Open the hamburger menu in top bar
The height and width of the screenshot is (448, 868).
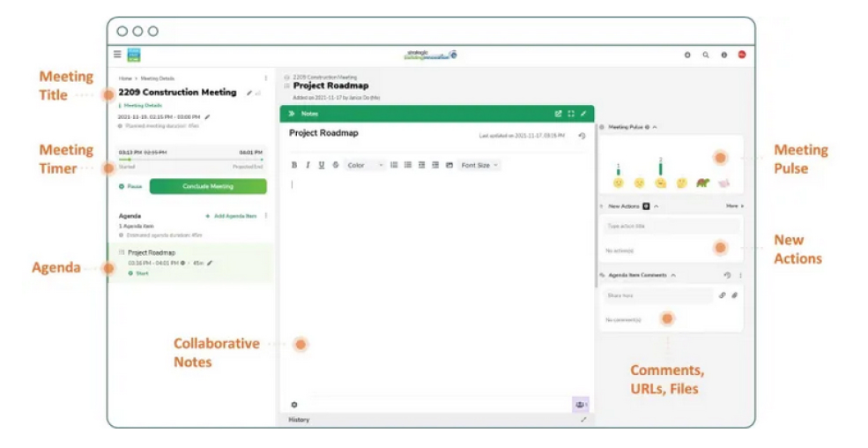coord(117,55)
